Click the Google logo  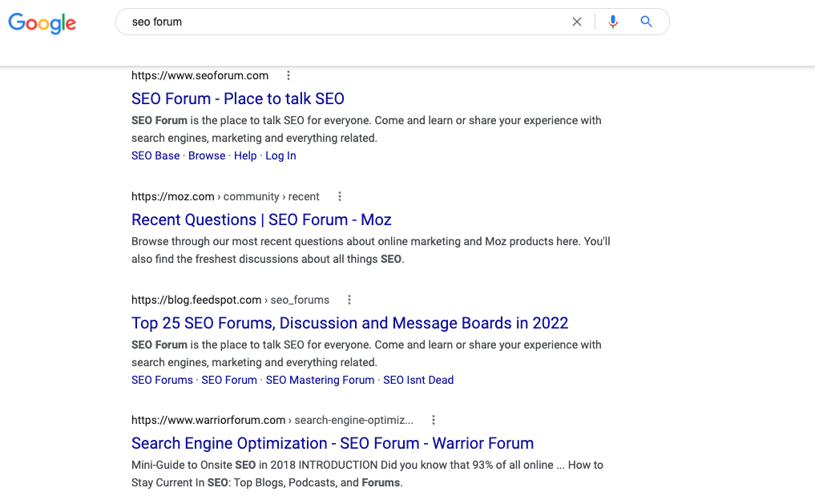pyautogui.click(x=42, y=23)
